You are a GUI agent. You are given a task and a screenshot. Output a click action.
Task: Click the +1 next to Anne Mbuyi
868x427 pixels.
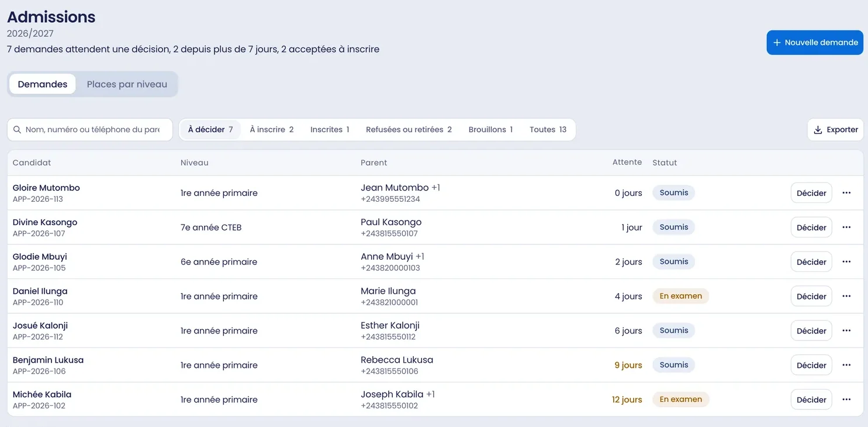click(x=420, y=257)
